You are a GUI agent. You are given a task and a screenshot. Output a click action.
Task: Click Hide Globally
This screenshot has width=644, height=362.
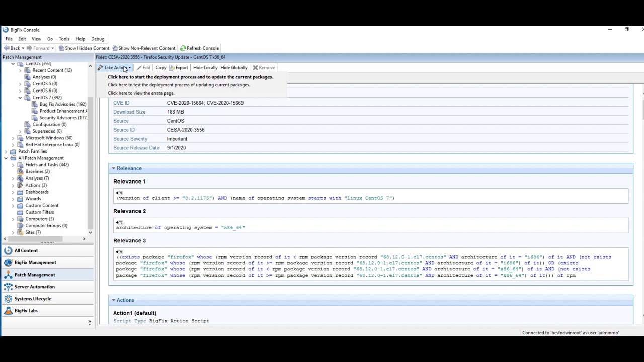click(234, 68)
